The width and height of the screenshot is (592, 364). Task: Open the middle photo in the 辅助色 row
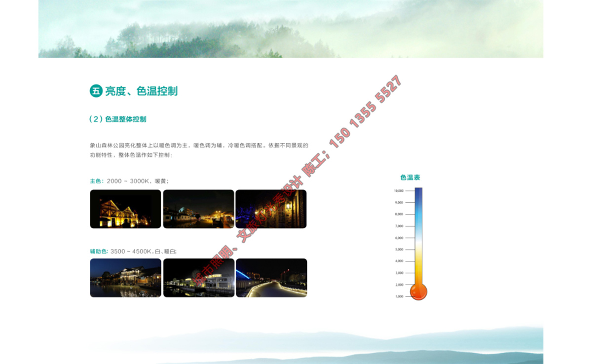198,278
